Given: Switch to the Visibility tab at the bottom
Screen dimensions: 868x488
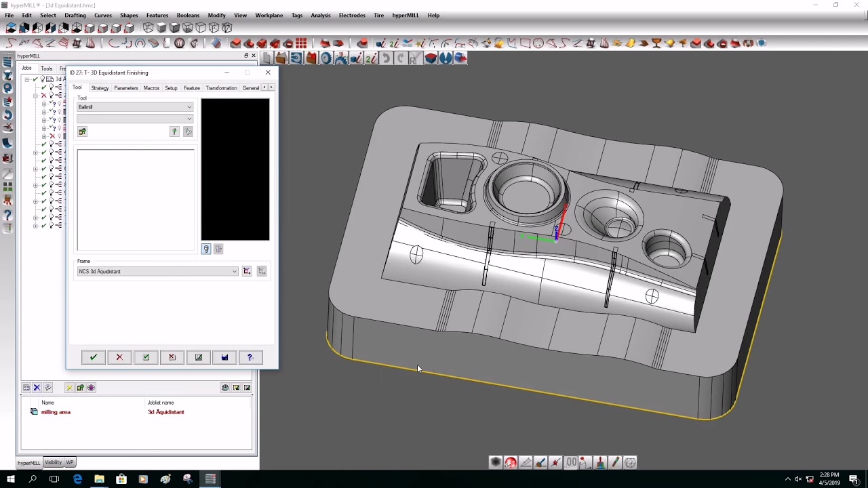Looking at the screenshot, I should 53,462.
